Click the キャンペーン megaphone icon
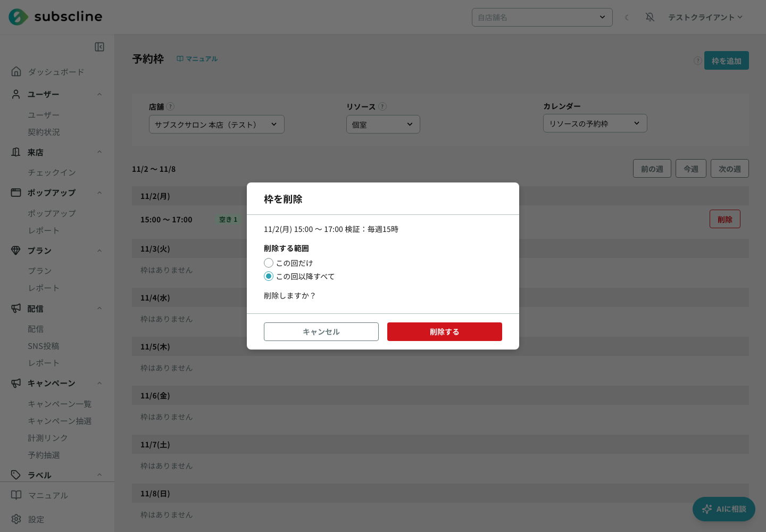This screenshot has height=532, width=766. (16, 383)
